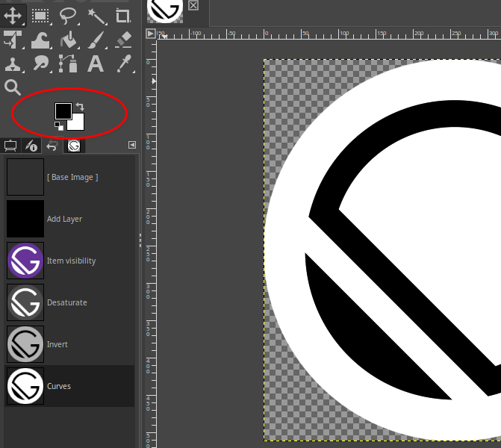501x448 pixels.
Task: Open the black foreground color swatch
Action: [63, 111]
